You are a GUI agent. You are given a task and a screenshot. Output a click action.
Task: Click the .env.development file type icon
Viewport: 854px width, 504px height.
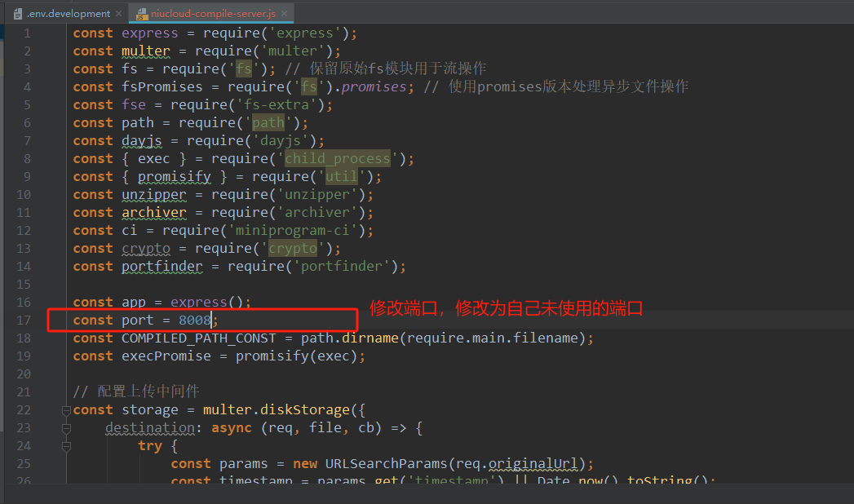[x=18, y=14]
